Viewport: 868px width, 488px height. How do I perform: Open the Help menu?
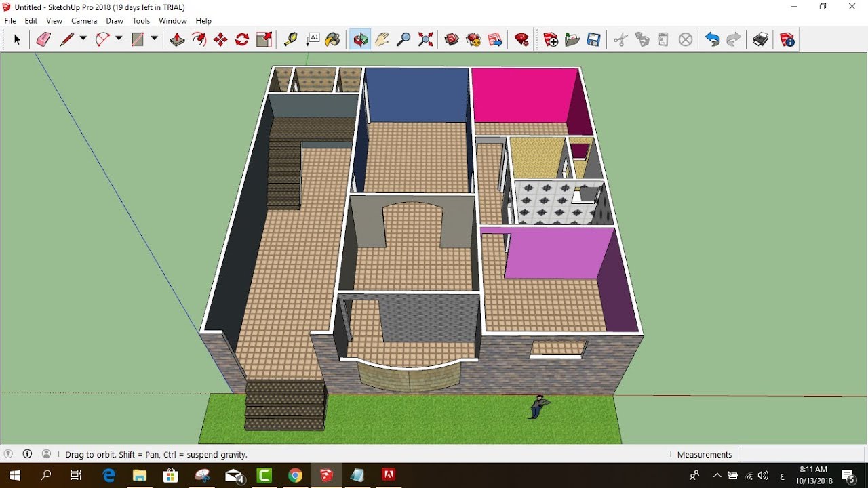pyautogui.click(x=203, y=21)
